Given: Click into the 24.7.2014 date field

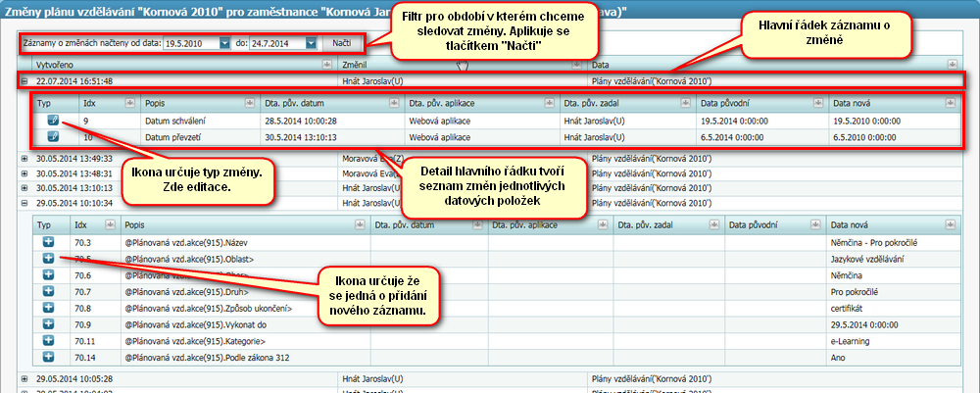Looking at the screenshot, I should [x=277, y=43].
